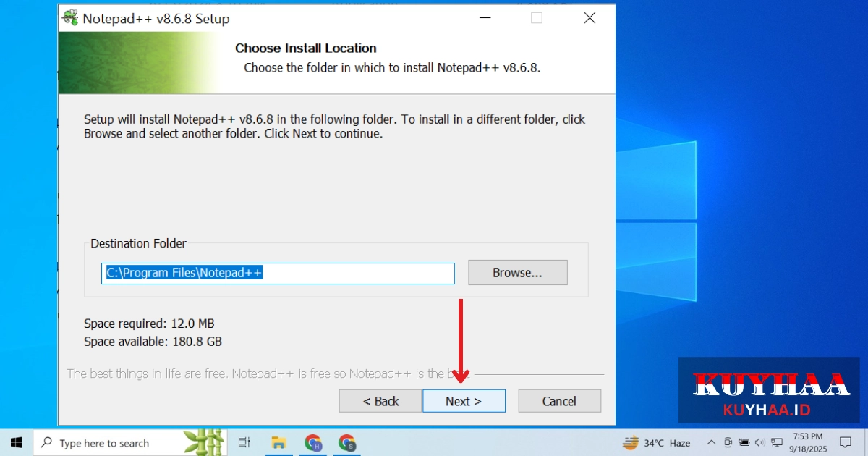Click the 'Space available: 180.8 GB' text
The height and width of the screenshot is (456, 868).
153,341
